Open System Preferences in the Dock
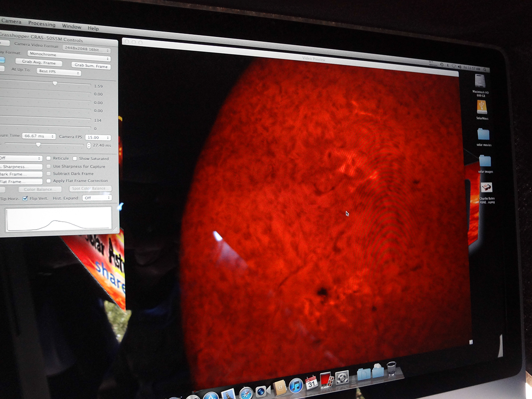 coord(342,378)
